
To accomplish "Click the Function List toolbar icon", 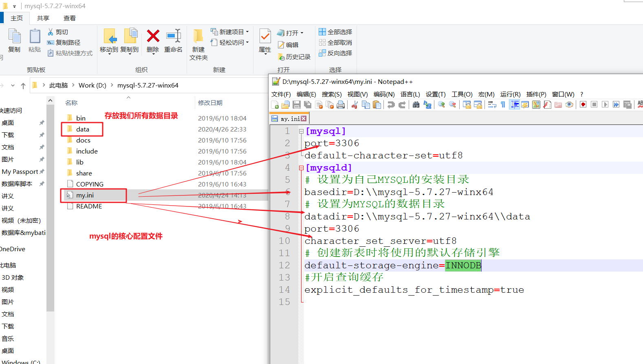I will click(547, 105).
